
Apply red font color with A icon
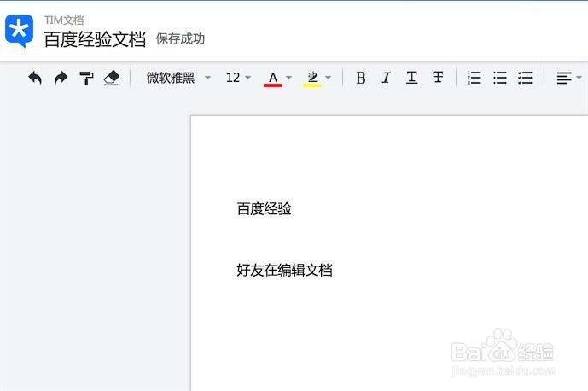(273, 79)
